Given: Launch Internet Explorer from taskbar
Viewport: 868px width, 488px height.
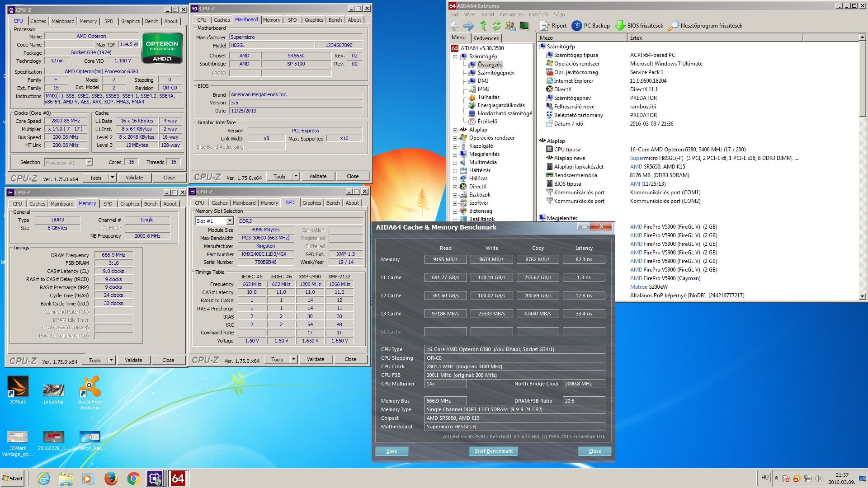Looking at the screenshot, I should [43, 479].
